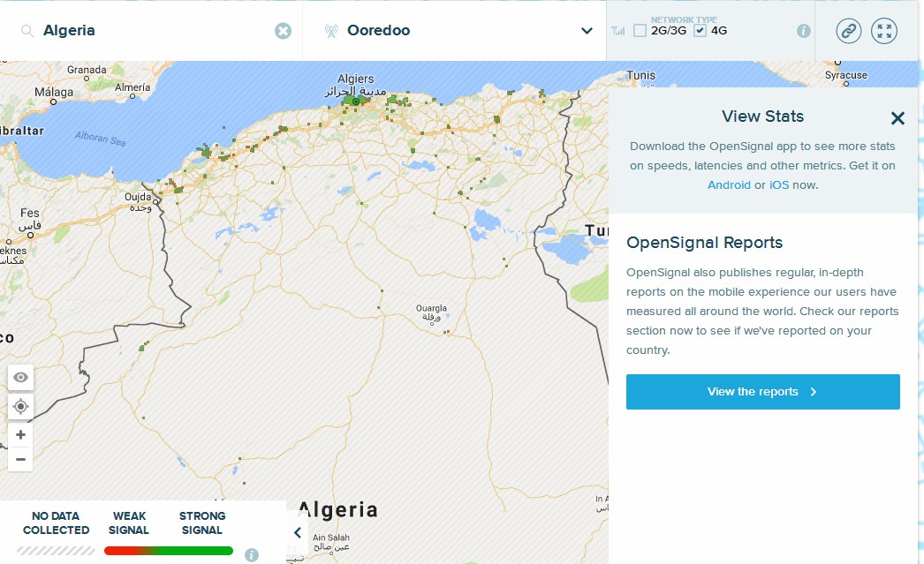Clear the Algeria search field
Viewport: 924px width, 564px height.
(x=283, y=31)
